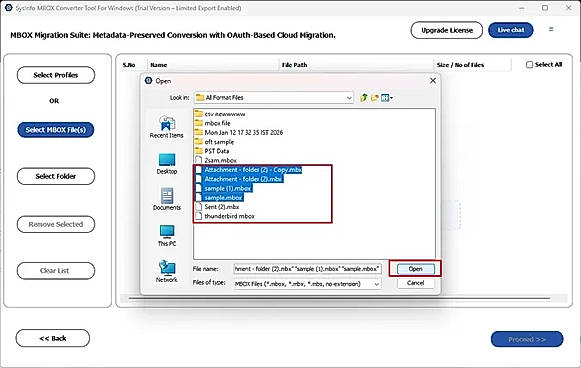Image resolution: width=581 pixels, height=368 pixels.
Task: Select file Sent (2).mbx
Action: click(x=217, y=207)
